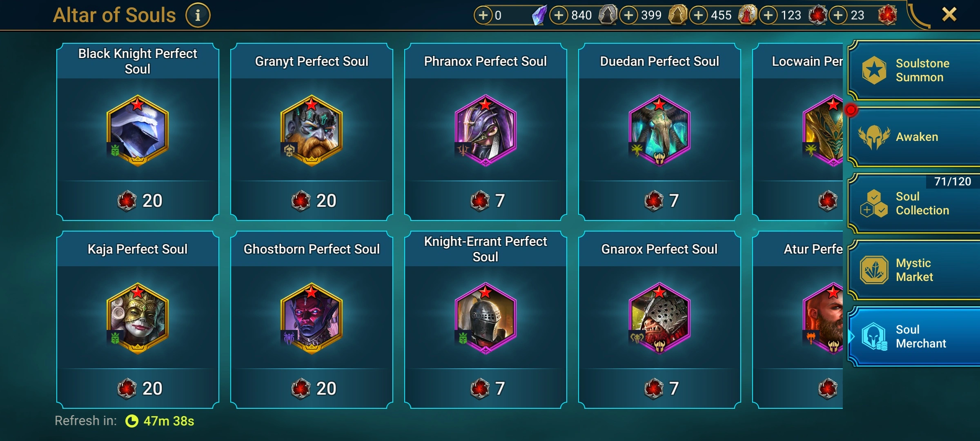This screenshot has width=980, height=441.
Task: Add purple crystal currency showing 0
Action: [483, 16]
